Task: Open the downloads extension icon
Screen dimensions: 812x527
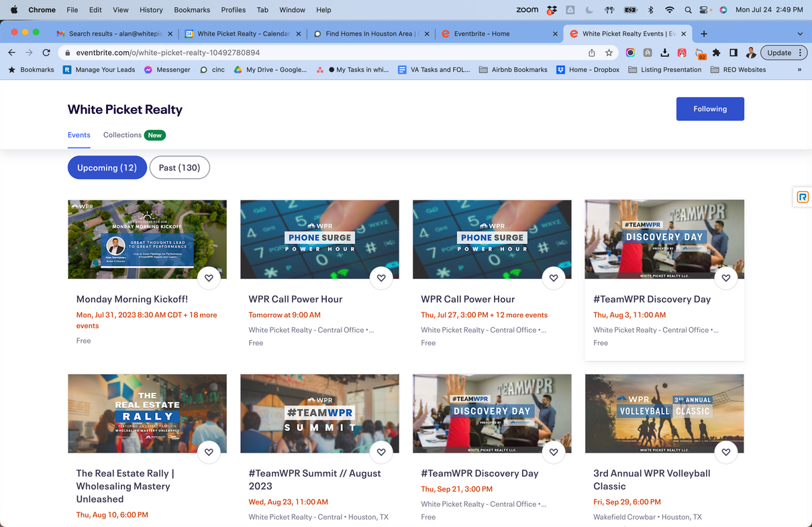Action: click(x=664, y=52)
